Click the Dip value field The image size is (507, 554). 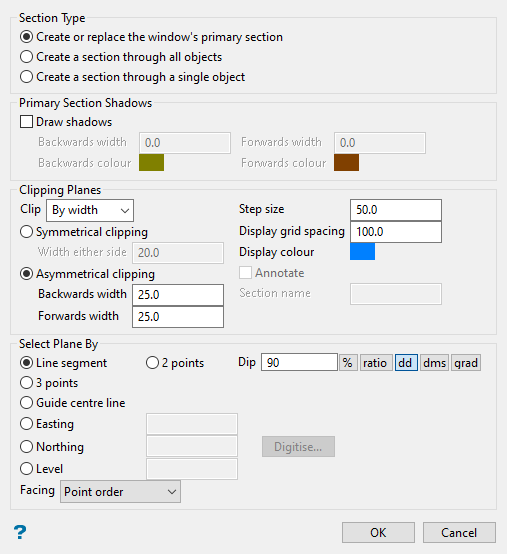[x=299, y=363]
